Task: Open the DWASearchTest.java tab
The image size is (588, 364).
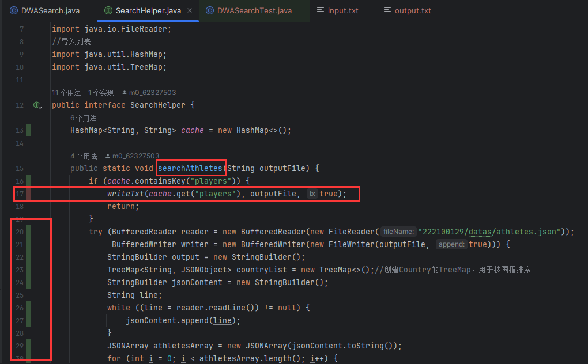Action: coord(254,10)
